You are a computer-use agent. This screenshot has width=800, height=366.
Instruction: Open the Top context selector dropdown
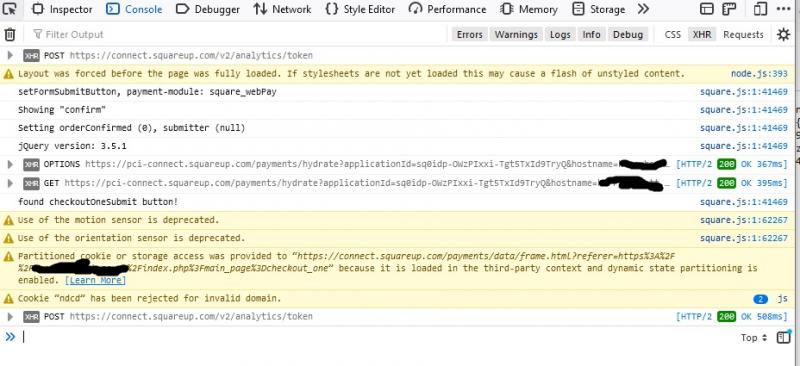[754, 337]
